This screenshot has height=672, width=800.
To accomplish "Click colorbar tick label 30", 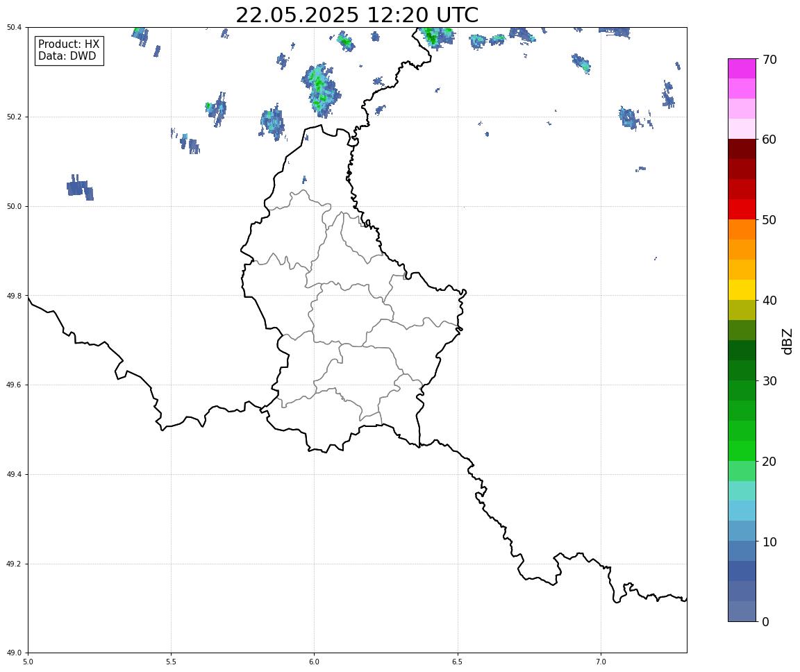I will 769,381.
